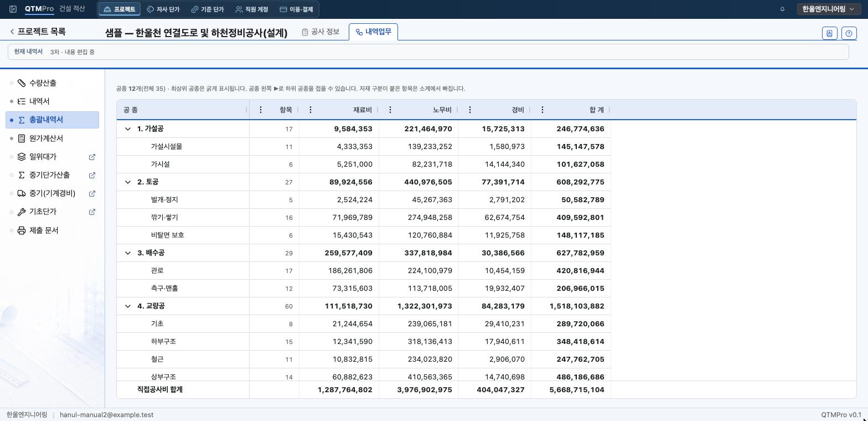
Task: Open the 이용·결제 top menu
Action: tap(296, 9)
